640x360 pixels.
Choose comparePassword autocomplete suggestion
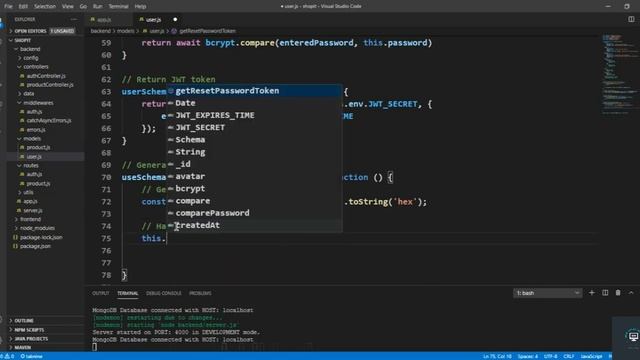coord(254,213)
